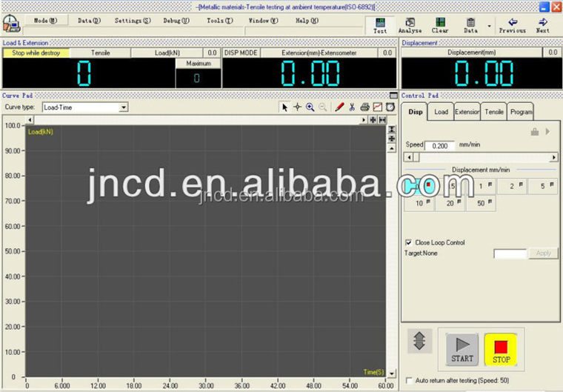Open the Debug menu

point(176,21)
